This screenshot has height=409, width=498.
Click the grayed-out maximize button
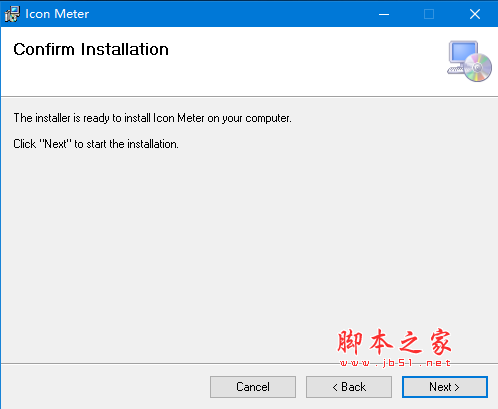click(x=429, y=14)
